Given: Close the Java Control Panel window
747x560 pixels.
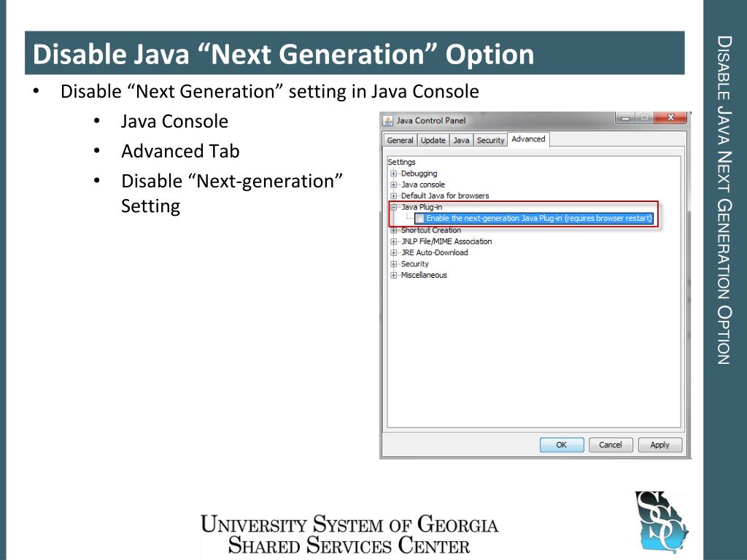Looking at the screenshot, I should point(671,117).
